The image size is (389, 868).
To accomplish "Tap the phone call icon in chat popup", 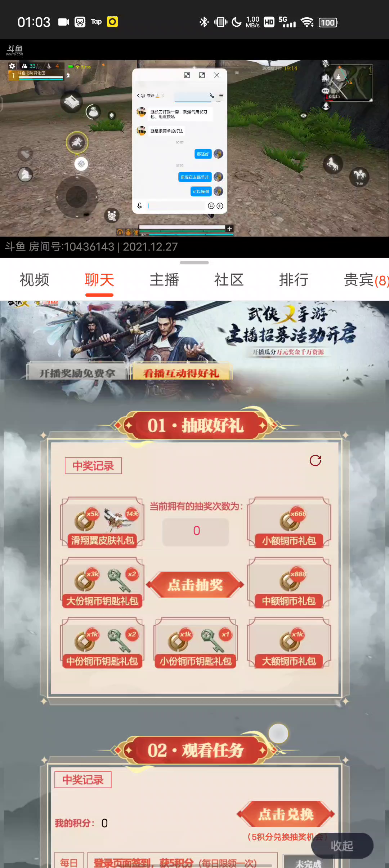I will click(x=212, y=96).
